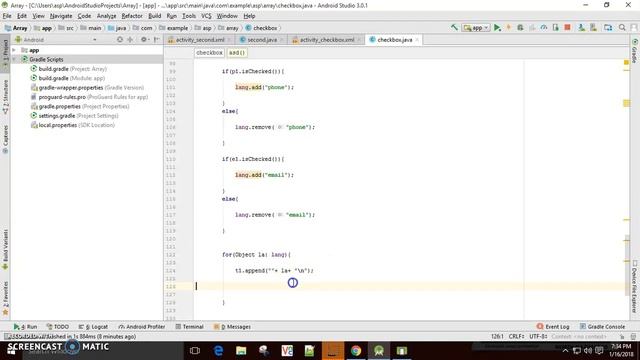The image size is (640, 360).
Task: Open the Logcat tool window button
Action: (93, 327)
